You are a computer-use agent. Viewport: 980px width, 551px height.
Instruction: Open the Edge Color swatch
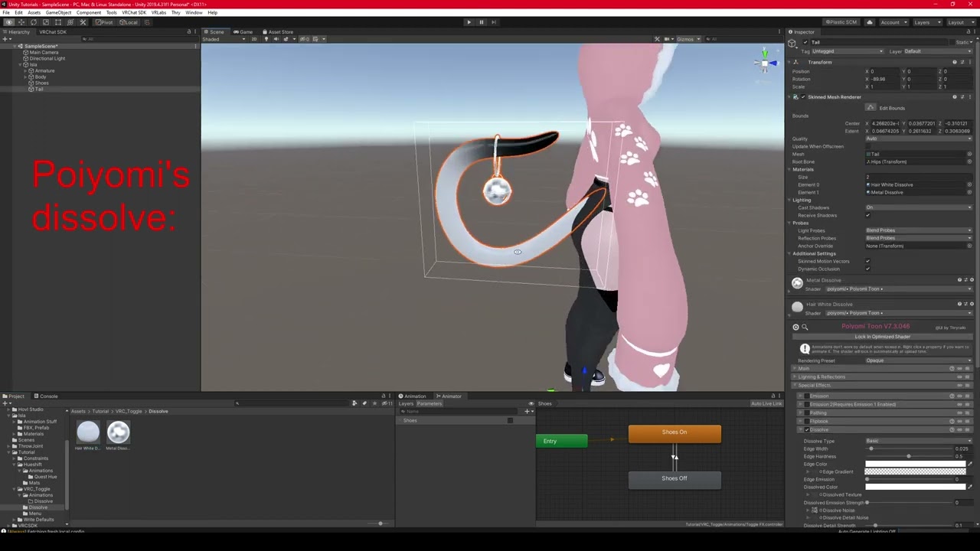(915, 464)
